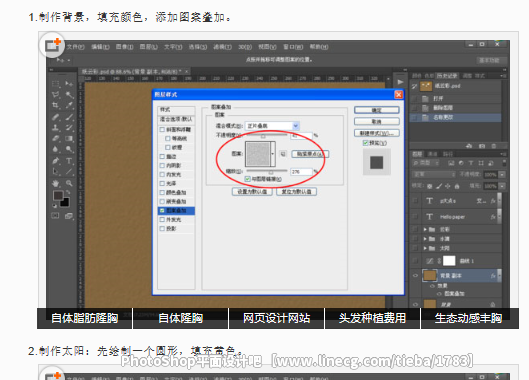Select the Clone Stamp tool

pos(55,128)
